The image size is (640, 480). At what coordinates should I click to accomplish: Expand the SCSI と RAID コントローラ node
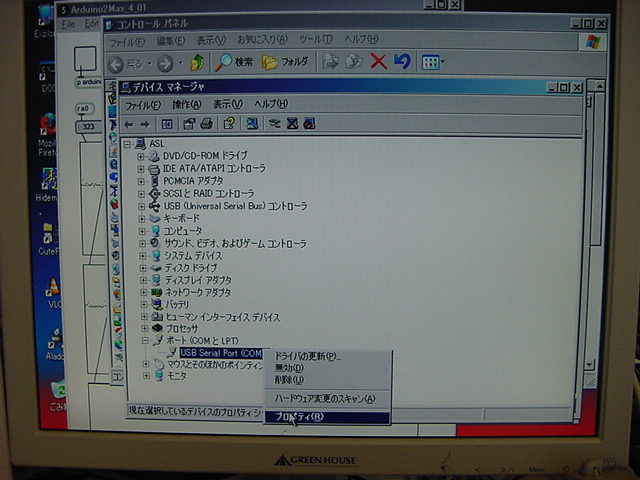click(x=141, y=194)
